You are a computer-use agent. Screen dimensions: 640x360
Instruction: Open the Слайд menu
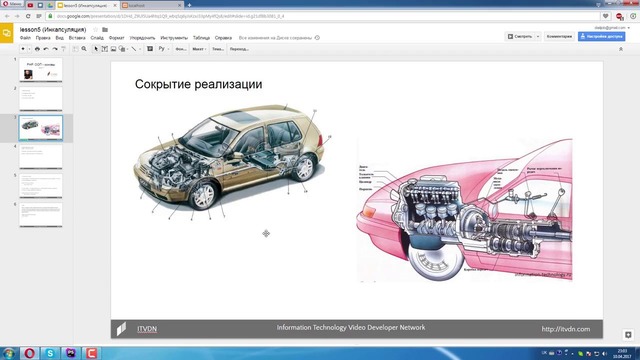pyautogui.click(x=97, y=38)
